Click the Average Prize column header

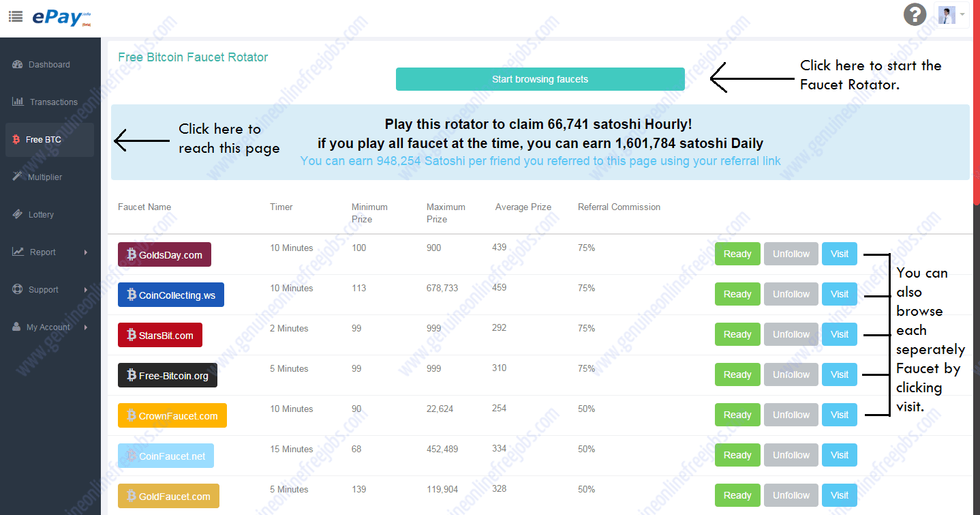[523, 207]
